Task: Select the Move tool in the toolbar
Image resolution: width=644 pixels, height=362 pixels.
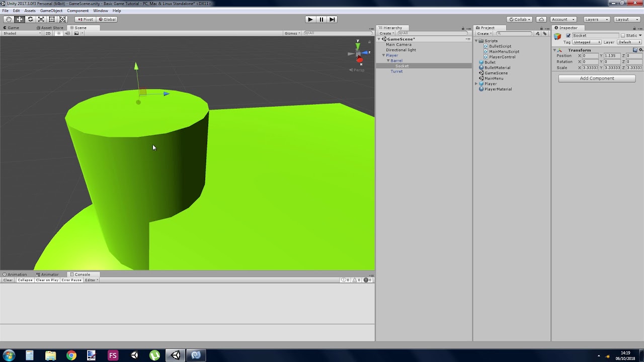Action: click(x=20, y=19)
